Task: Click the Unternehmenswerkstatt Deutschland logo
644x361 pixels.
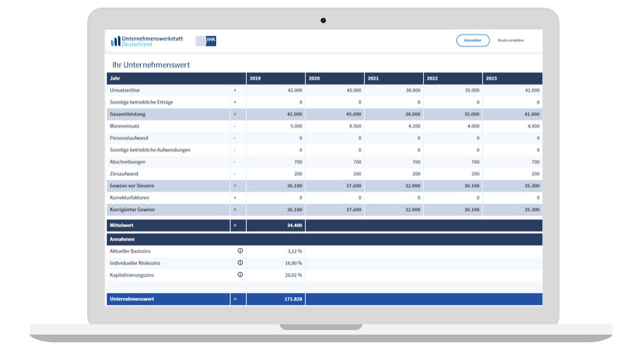Action: pos(146,41)
